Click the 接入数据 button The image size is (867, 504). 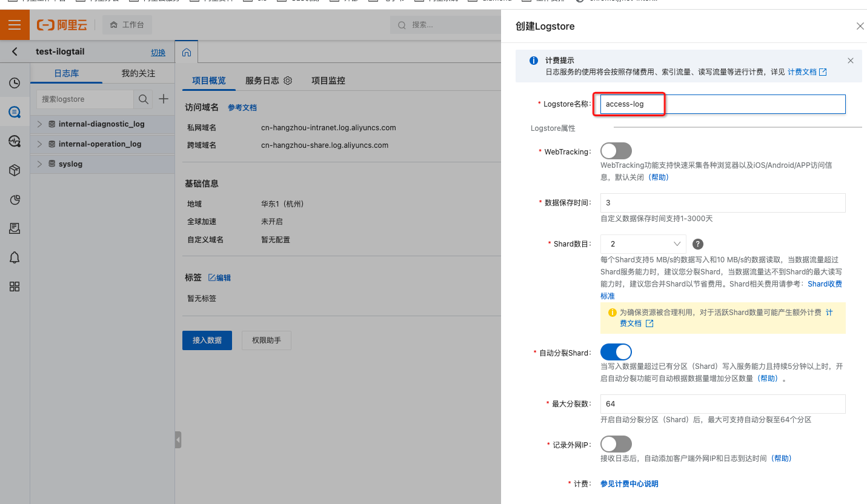pos(207,340)
